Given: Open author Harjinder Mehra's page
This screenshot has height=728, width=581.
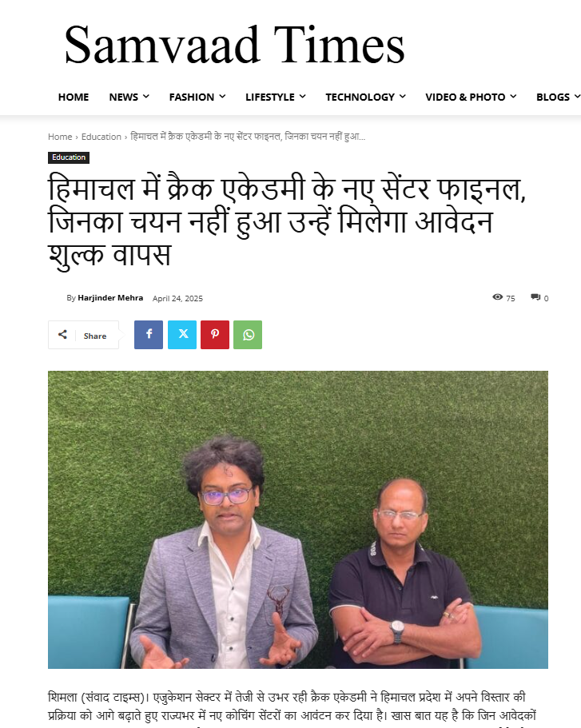Looking at the screenshot, I should (110, 298).
